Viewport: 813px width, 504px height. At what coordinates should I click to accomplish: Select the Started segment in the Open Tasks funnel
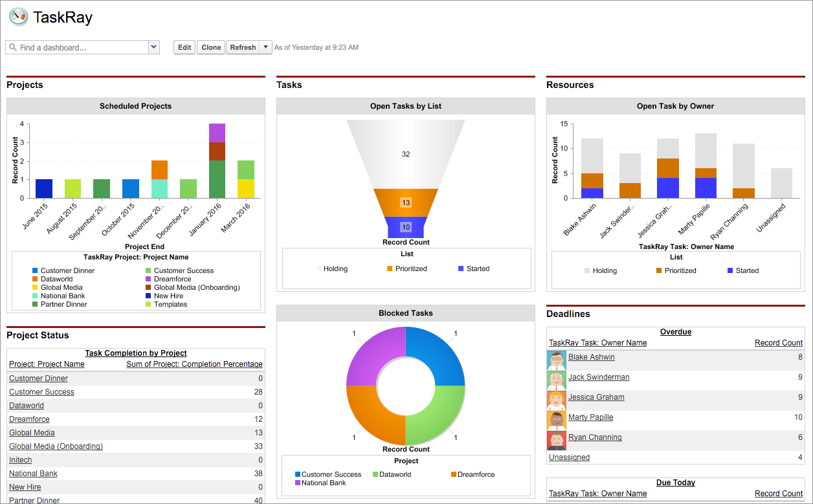(406, 226)
